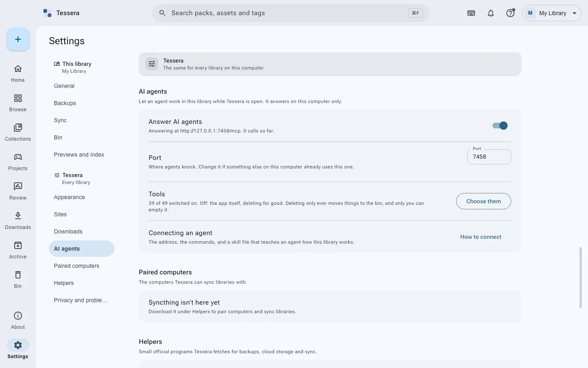
Task: Click the Tessera logo icon
Action: tap(47, 13)
